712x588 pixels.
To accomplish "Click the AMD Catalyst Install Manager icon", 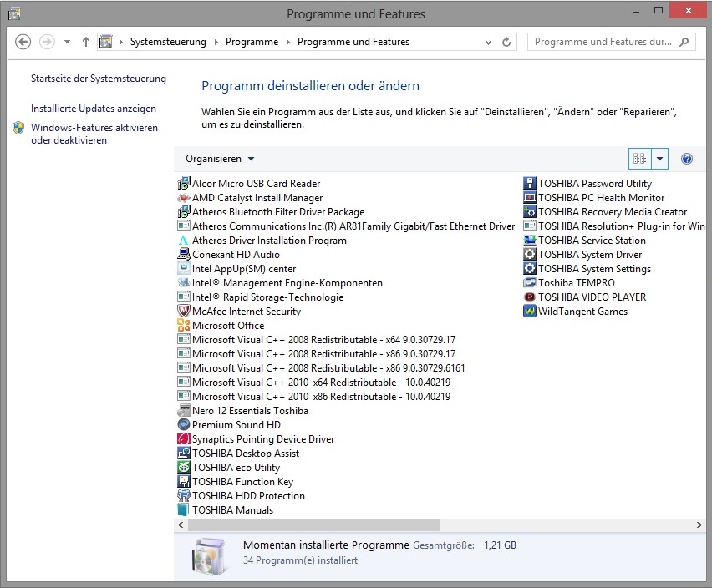I will (x=184, y=198).
